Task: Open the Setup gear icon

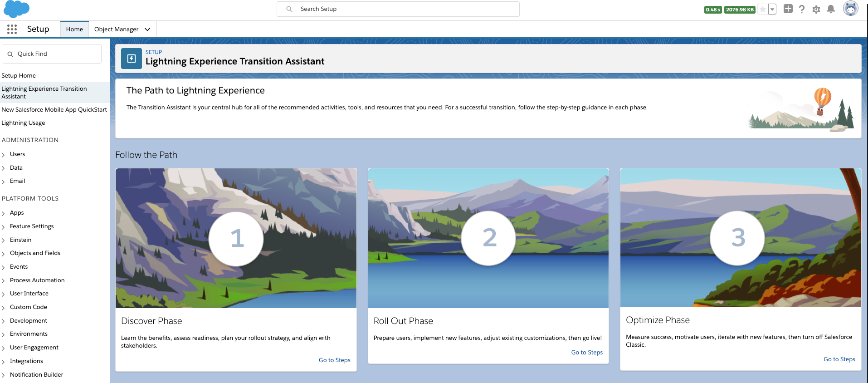Action: pyautogui.click(x=816, y=9)
